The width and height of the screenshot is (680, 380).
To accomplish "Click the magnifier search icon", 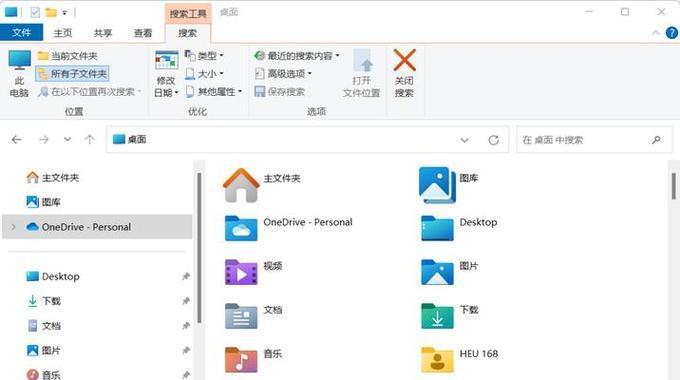I will (656, 140).
